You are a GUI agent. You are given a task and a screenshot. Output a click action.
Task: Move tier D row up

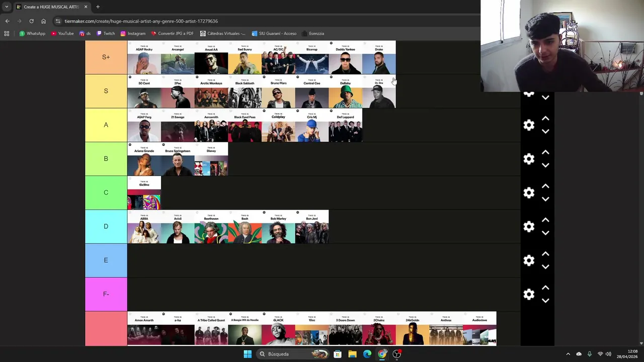coord(545,220)
